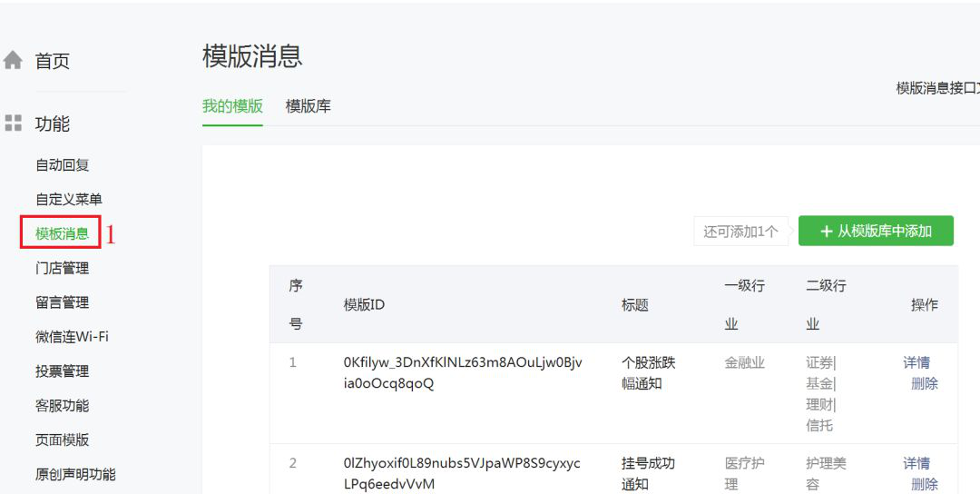The image size is (980, 494).
Task: Select 模板消息 in the sidebar
Action: coord(62,233)
